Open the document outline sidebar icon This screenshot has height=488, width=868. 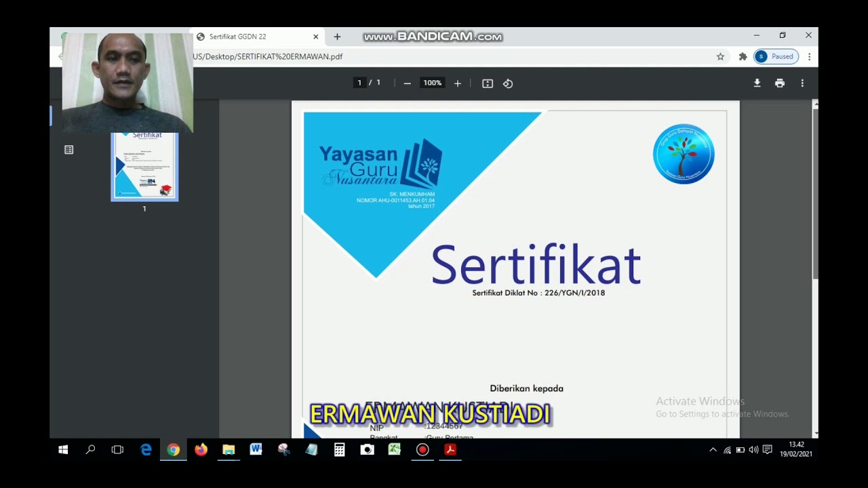(68, 150)
